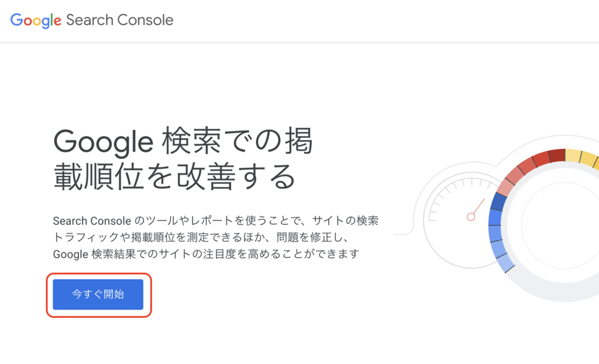Click the Search Console header title
Image resolution: width=599 pixels, height=364 pixels.
[119, 20]
